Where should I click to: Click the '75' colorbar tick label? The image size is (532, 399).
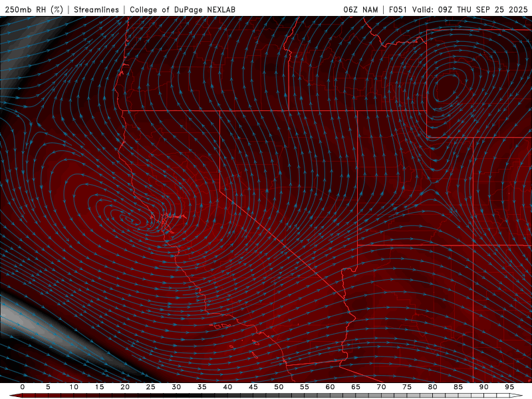pyautogui.click(x=407, y=387)
